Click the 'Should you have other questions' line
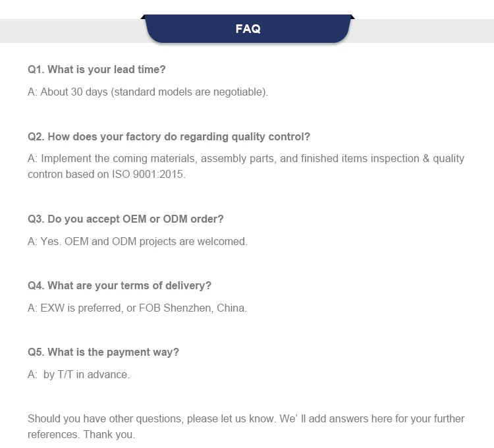 pos(246,418)
